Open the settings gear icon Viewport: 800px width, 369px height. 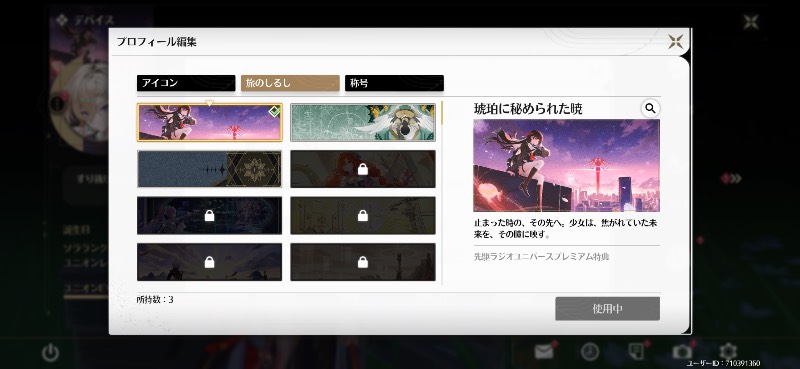[x=728, y=352]
